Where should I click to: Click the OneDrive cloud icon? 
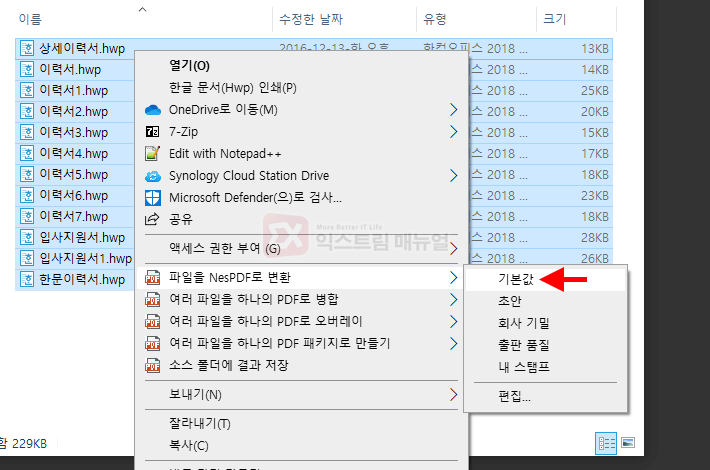click(153, 110)
